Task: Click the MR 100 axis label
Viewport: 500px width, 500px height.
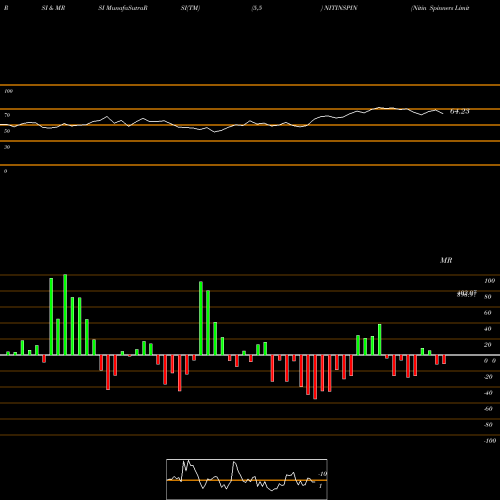Action: (489, 281)
